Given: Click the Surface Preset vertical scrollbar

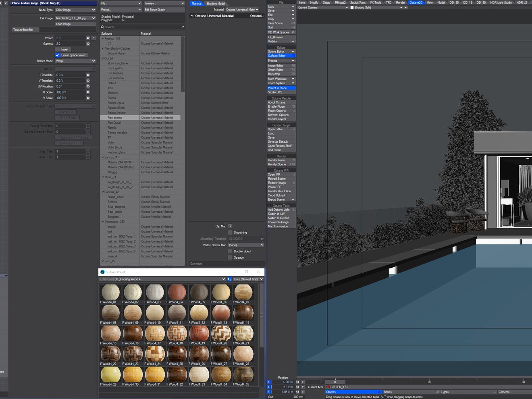Looking at the screenshot, I should (262, 315).
